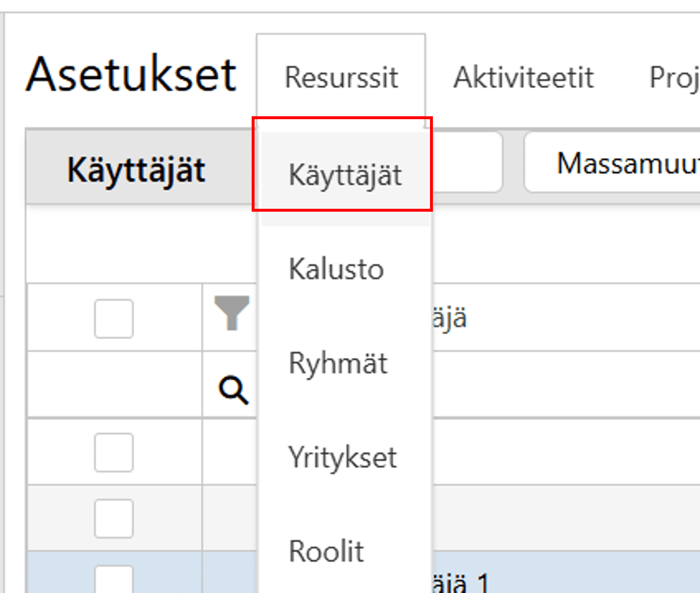Screen dimensions: 700x593
Task: Open the Aktiviteetit tab
Action: tap(523, 78)
